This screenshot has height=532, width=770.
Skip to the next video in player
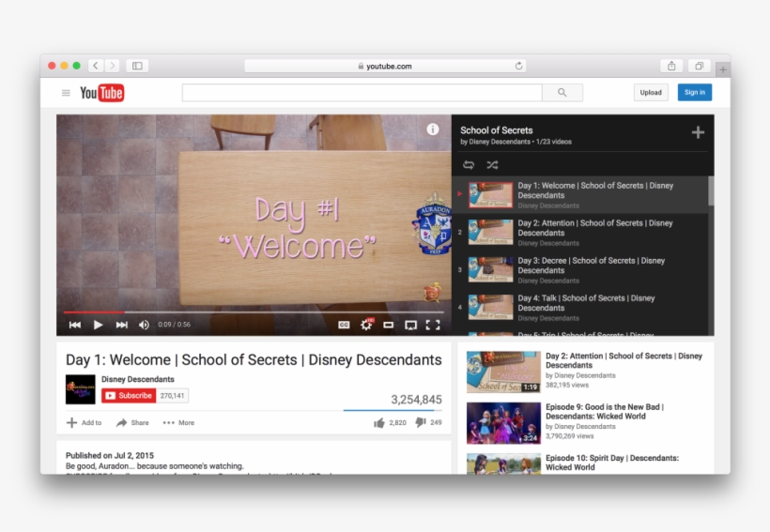pos(121,325)
